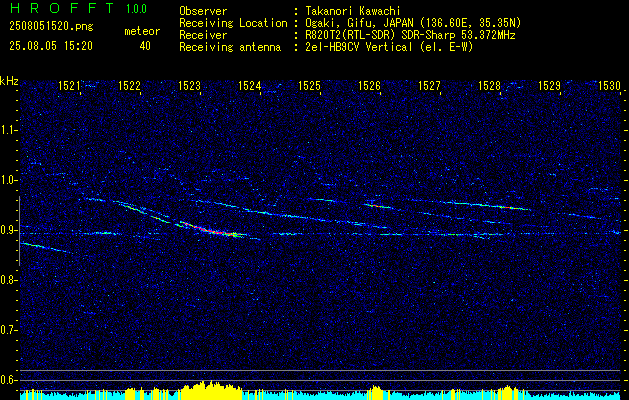The width and height of the screenshot is (629, 400).
Task: Click the version number 1.0.0
Action: pyautogui.click(x=136, y=9)
